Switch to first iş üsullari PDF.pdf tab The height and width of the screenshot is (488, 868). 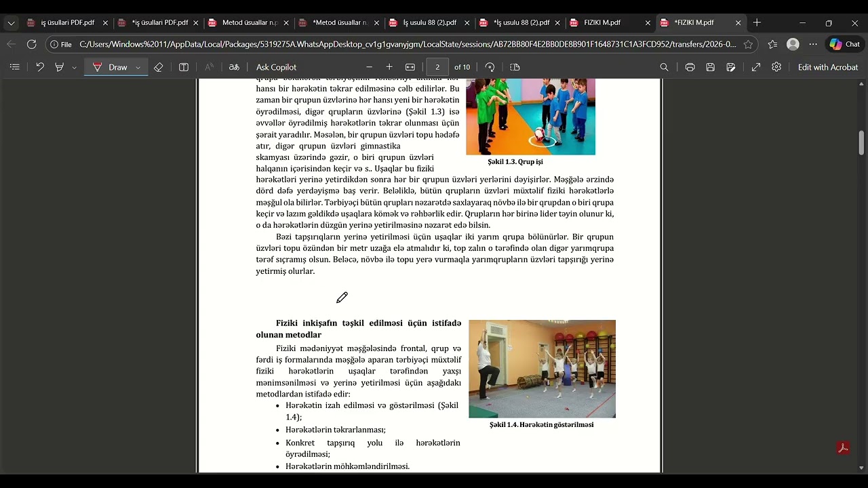pyautogui.click(x=67, y=22)
